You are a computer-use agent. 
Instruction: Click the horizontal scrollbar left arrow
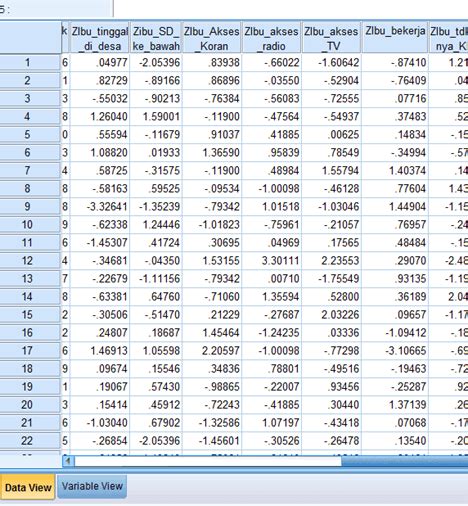point(68,461)
